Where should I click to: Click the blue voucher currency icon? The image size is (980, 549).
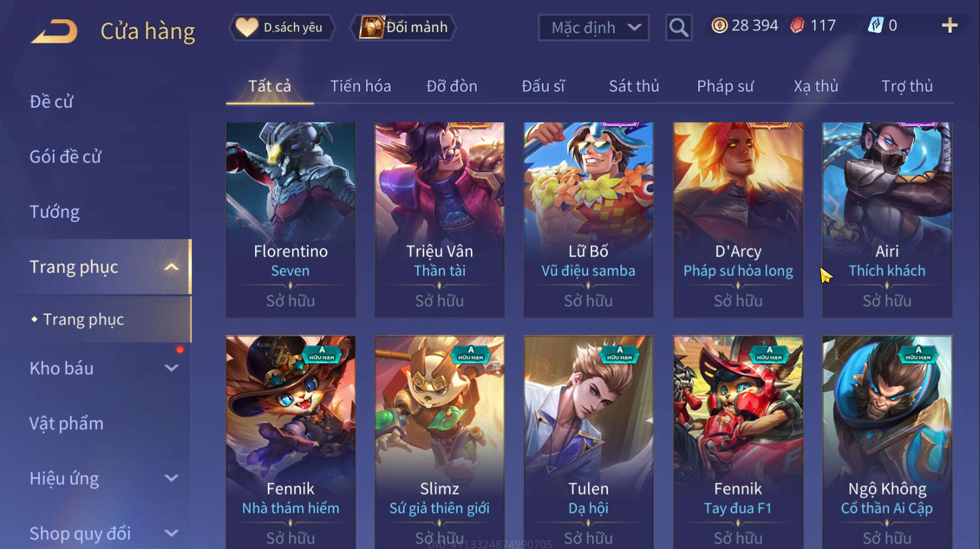pyautogui.click(x=875, y=25)
